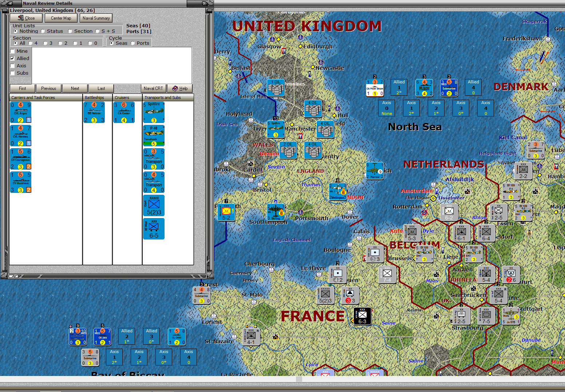Select the Harrow bomber unit on the map
This screenshot has width=565, height=392.
click(x=375, y=171)
